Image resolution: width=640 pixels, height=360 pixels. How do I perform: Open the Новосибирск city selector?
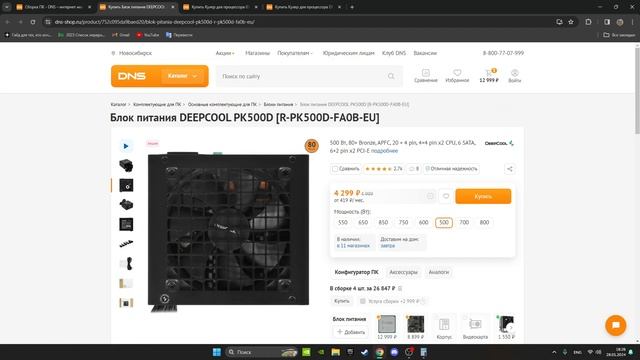click(131, 53)
